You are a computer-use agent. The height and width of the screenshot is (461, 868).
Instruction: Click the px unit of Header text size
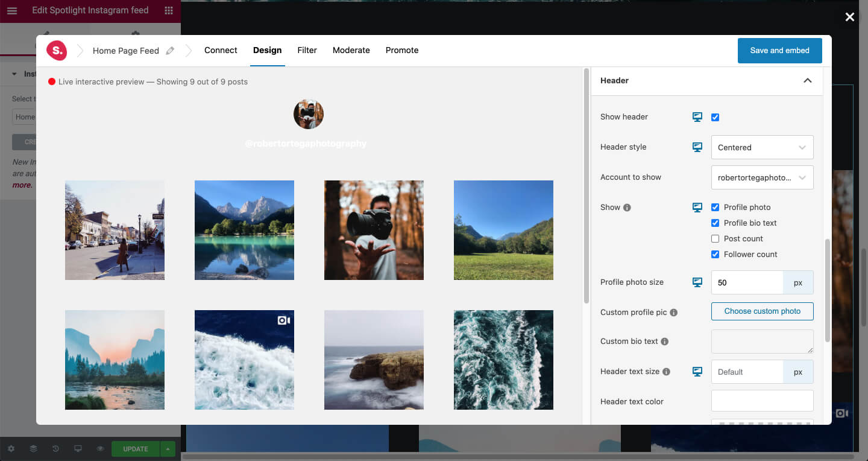coord(798,372)
